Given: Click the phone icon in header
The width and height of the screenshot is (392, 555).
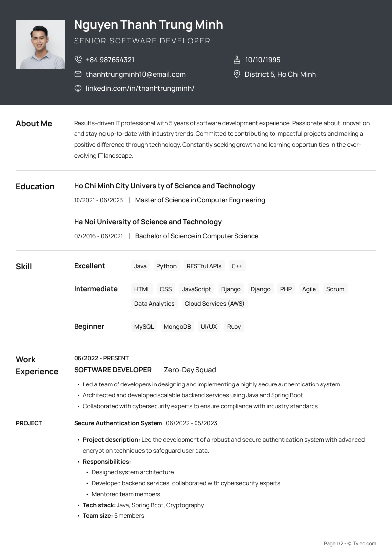Looking at the screenshot, I should [x=78, y=60].
